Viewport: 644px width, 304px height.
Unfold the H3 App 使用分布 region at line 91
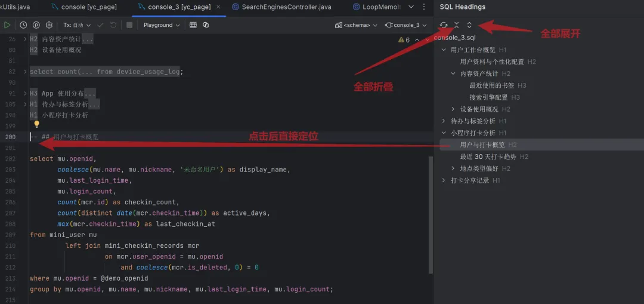(25, 93)
